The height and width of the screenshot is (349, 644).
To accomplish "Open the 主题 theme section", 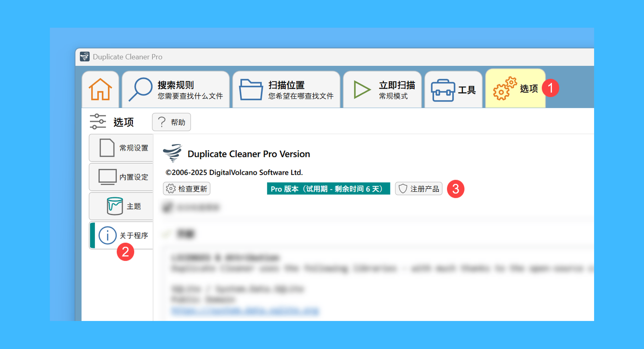I will click(121, 206).
